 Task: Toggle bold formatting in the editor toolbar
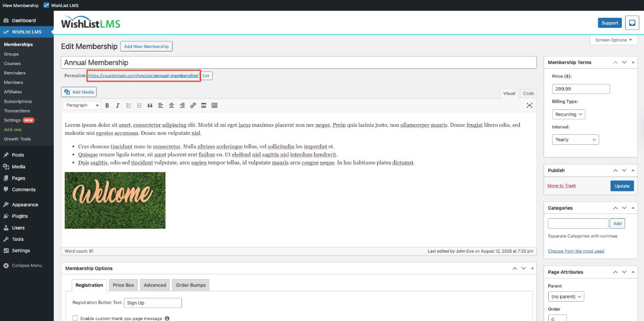[107, 105]
